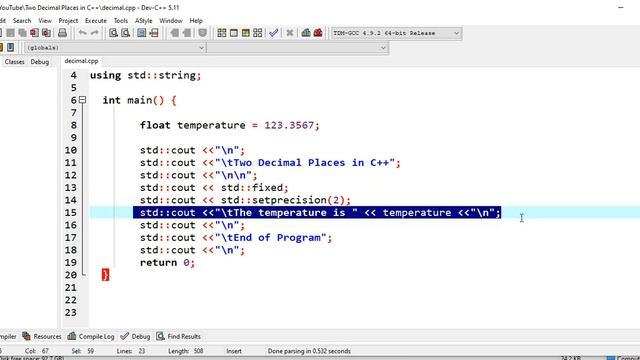Image resolution: width=640 pixels, height=360 pixels.
Task: Click the Print icon in toolbar
Action: 62,33
